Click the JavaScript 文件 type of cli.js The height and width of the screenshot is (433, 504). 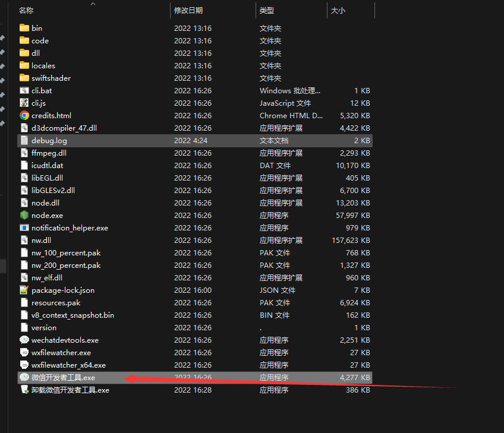pyautogui.click(x=285, y=103)
